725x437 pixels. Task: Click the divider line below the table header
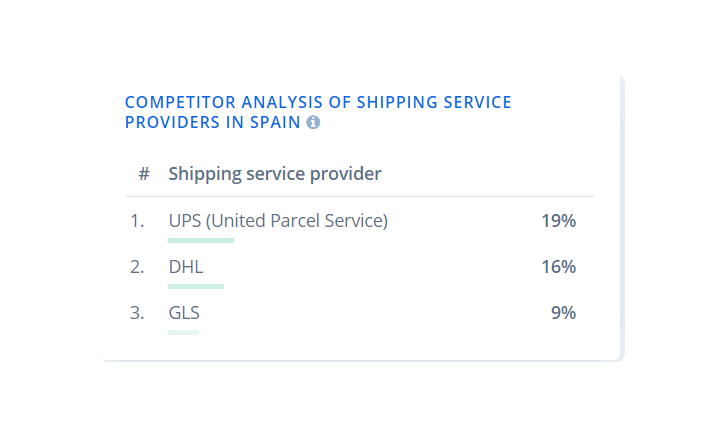pyautogui.click(x=360, y=197)
